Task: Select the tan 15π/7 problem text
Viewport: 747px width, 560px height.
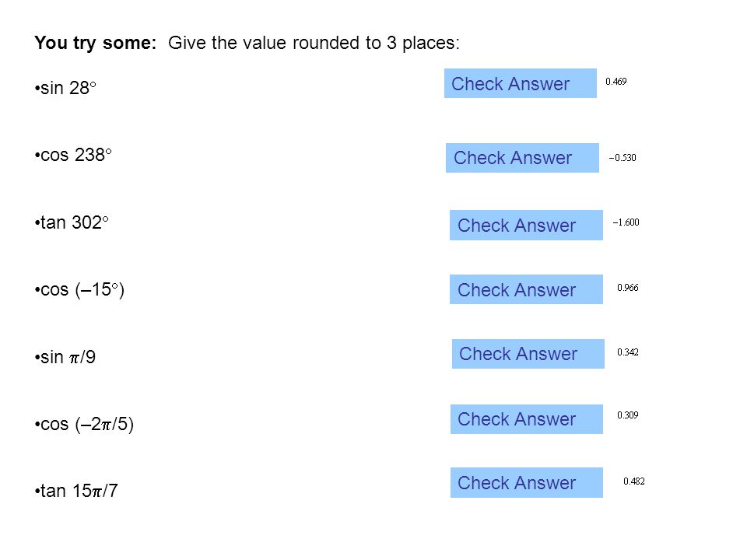Action: coord(76,491)
